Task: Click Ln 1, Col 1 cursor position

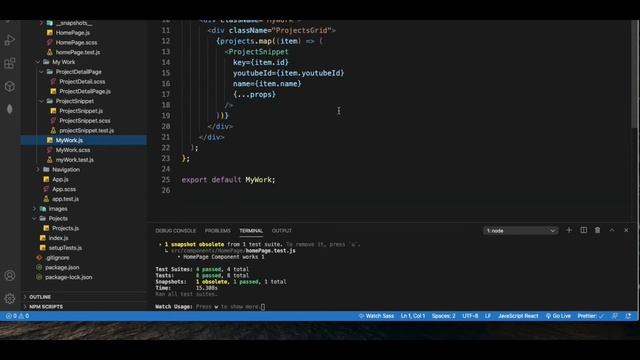Action: click(413, 316)
